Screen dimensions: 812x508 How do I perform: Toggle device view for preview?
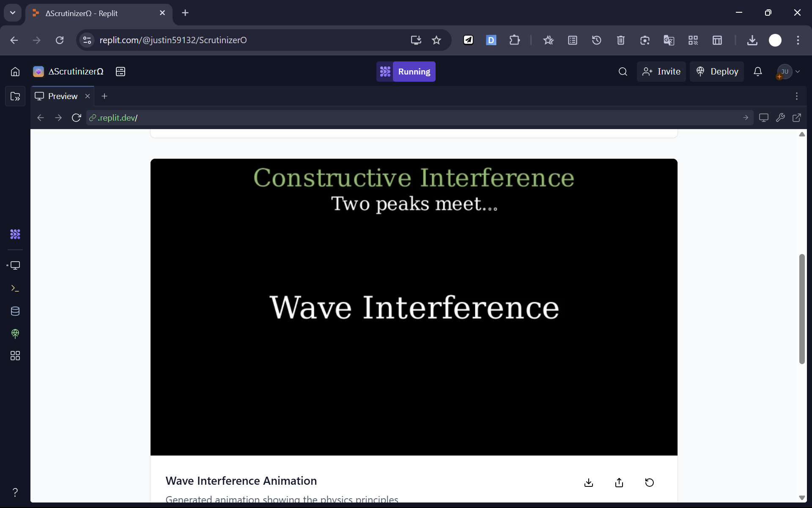763,118
